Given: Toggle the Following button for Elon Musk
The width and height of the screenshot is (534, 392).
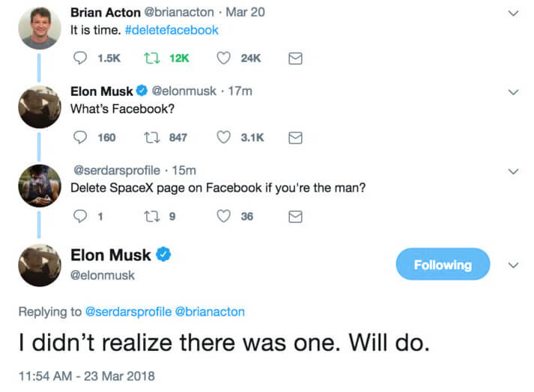Looking at the screenshot, I should point(443,264).
